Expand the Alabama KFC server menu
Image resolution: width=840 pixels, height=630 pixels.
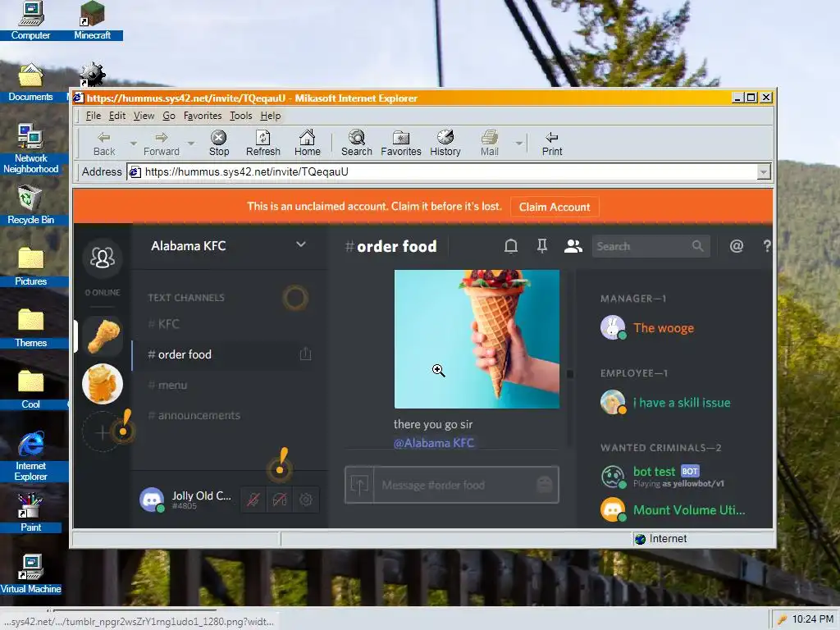(x=301, y=244)
